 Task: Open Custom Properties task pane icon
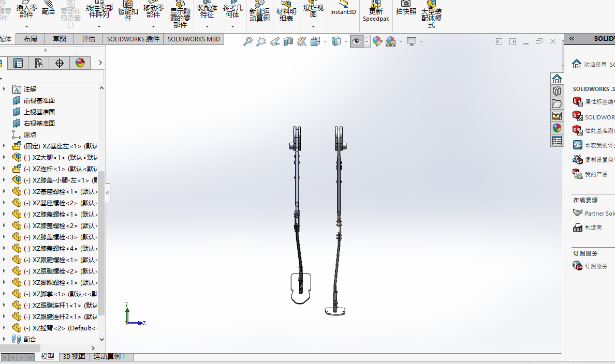pyautogui.click(x=557, y=141)
